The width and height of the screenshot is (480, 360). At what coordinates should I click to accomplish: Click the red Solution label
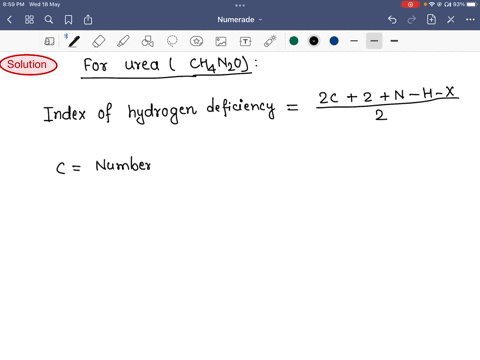click(x=28, y=65)
